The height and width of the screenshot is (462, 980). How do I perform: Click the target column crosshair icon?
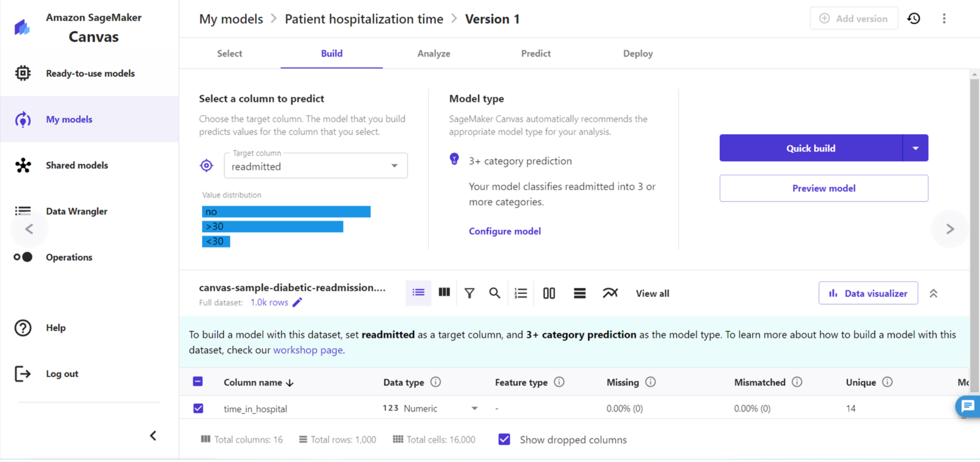[x=207, y=166]
